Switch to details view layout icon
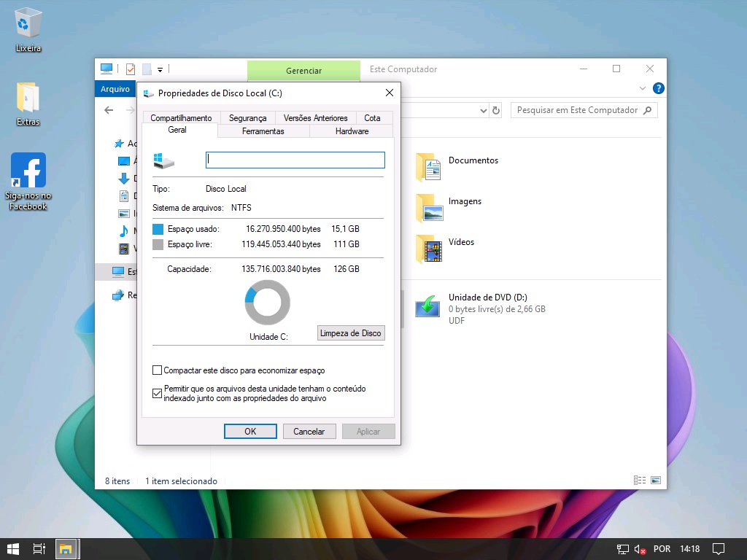Viewport: 747px width, 560px height. [x=639, y=480]
